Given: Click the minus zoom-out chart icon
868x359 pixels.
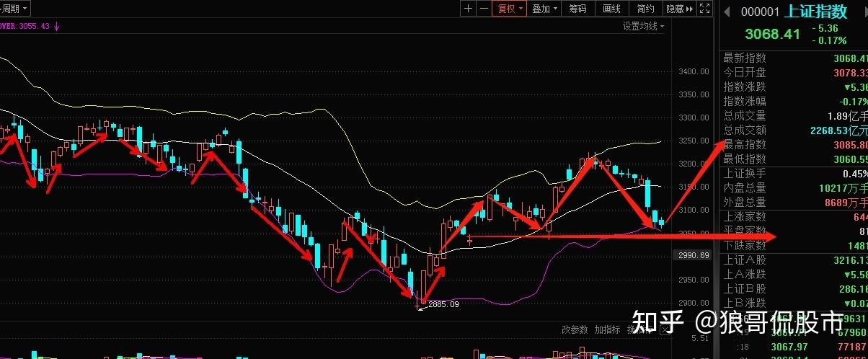Looking at the screenshot, I should tap(484, 9).
